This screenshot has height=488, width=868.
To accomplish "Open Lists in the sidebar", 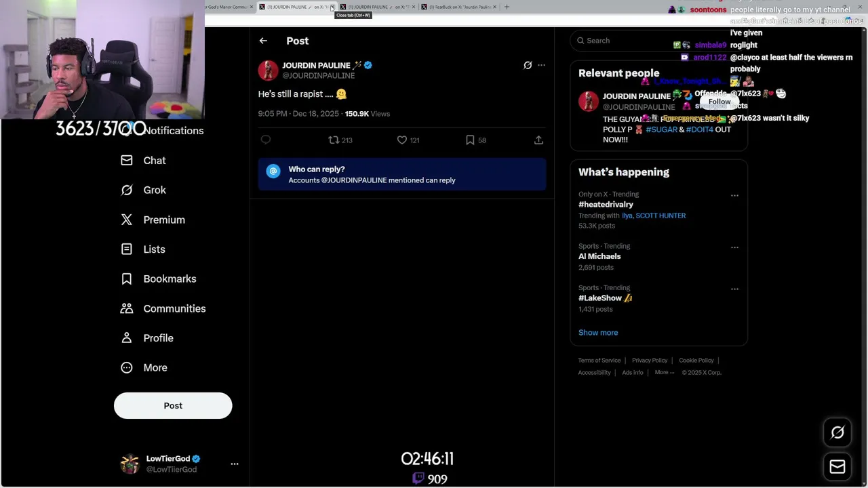I will pos(142,249).
